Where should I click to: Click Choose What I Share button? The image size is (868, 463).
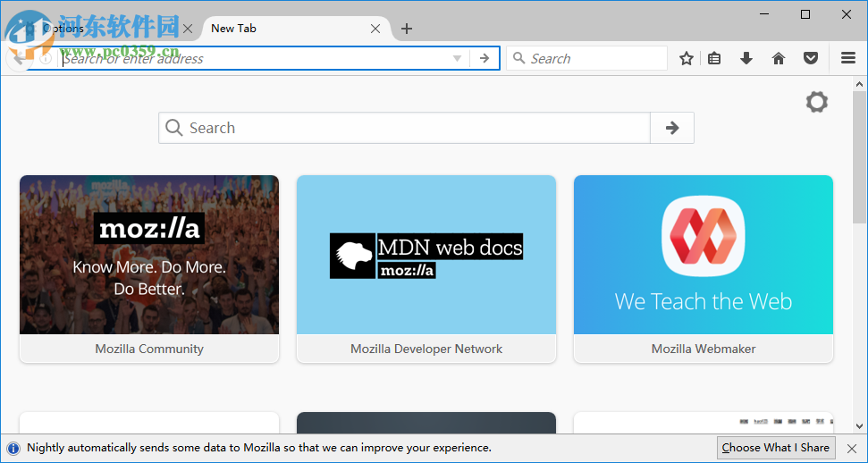coord(775,448)
